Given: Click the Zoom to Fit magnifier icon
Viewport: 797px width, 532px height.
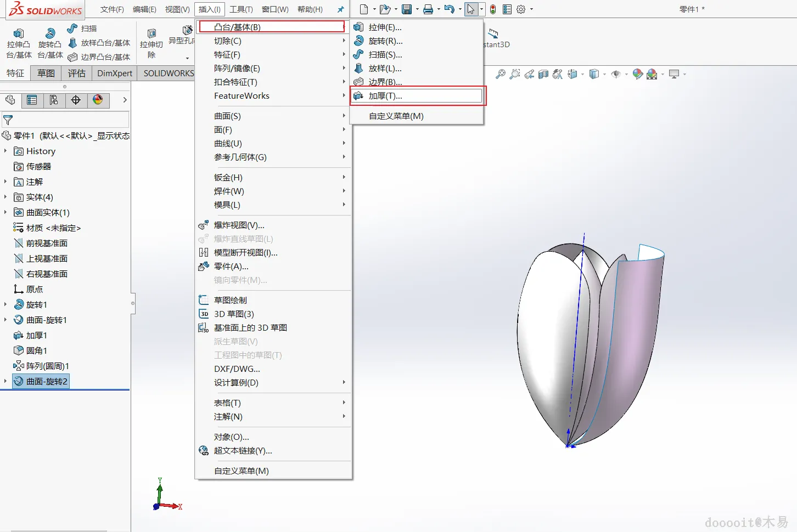Looking at the screenshot, I should coord(500,74).
